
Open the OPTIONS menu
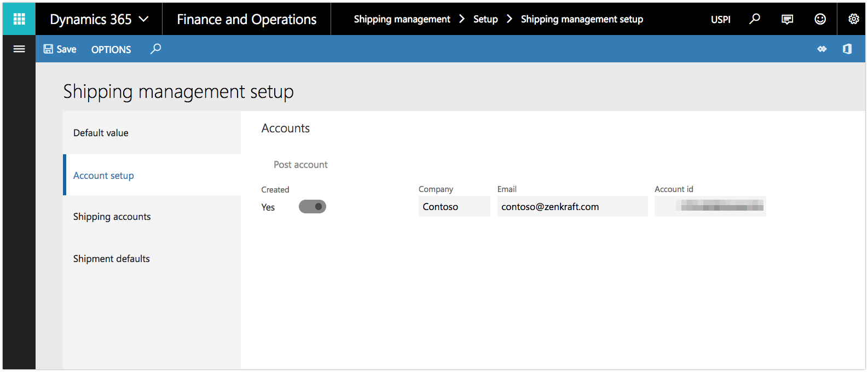click(111, 49)
